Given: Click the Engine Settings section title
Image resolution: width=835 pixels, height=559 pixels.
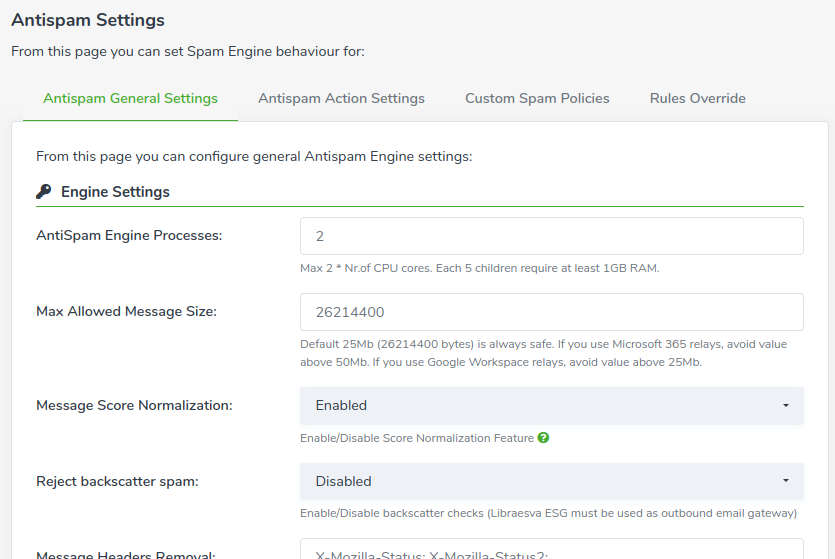Looking at the screenshot, I should 116,192.
